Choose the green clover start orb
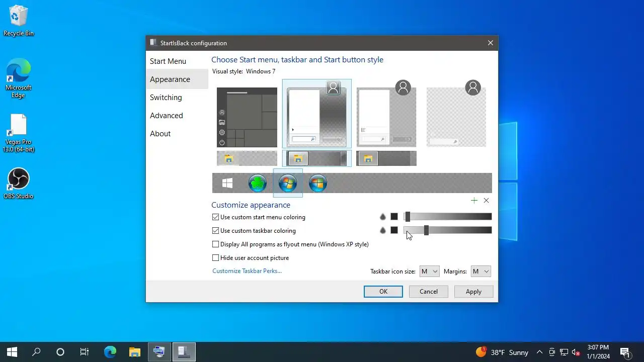The width and height of the screenshot is (644, 362). (258, 184)
